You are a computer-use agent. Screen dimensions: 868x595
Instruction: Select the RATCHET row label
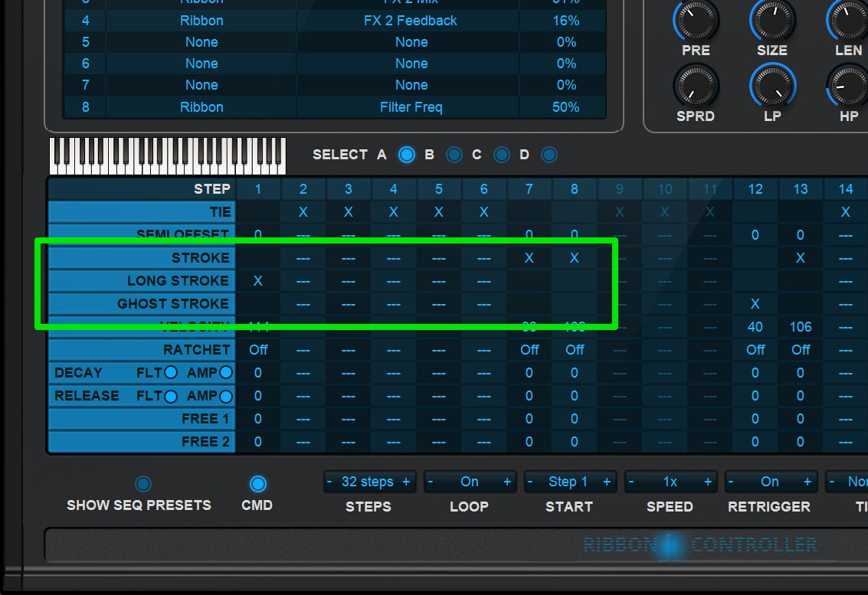tap(142, 350)
